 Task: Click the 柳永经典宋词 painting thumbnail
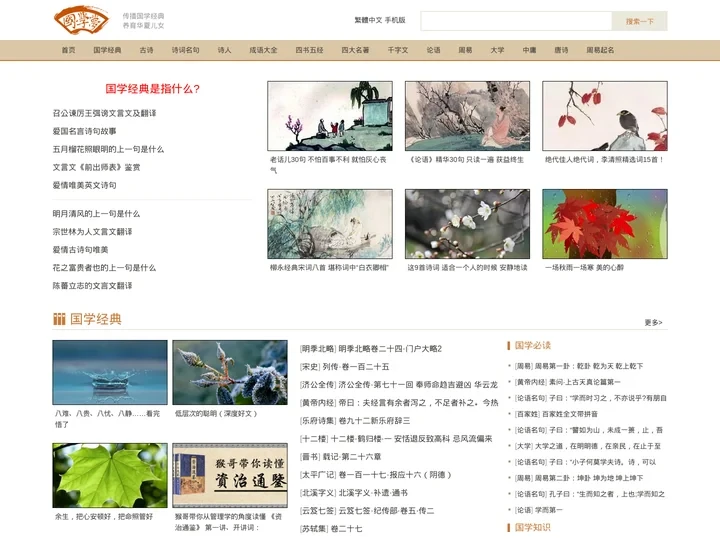point(330,224)
